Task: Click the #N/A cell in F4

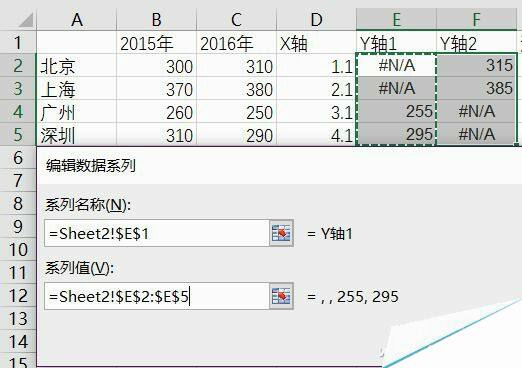Action: click(x=476, y=111)
